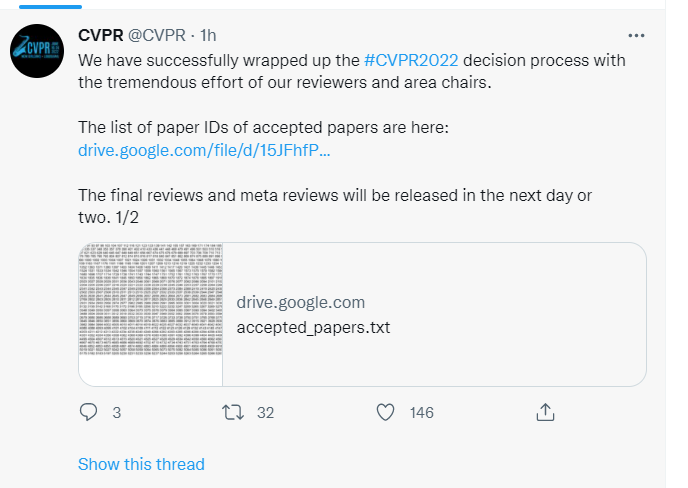Follow the drive.google.com/file/d/15JFhfP link
Image resolution: width=688 pixels, height=488 pixels.
[204, 150]
